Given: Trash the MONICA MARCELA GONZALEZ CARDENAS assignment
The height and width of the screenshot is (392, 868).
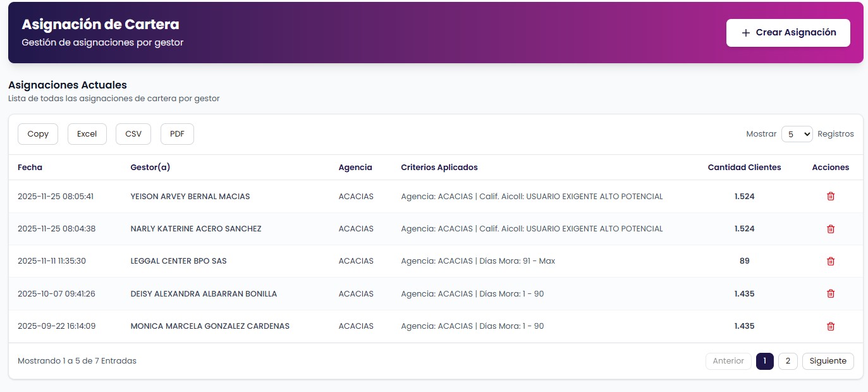Looking at the screenshot, I should pyautogui.click(x=831, y=326).
